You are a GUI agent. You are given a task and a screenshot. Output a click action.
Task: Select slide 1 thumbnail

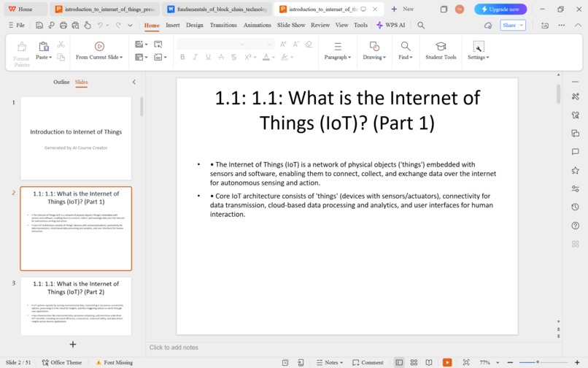click(x=76, y=139)
